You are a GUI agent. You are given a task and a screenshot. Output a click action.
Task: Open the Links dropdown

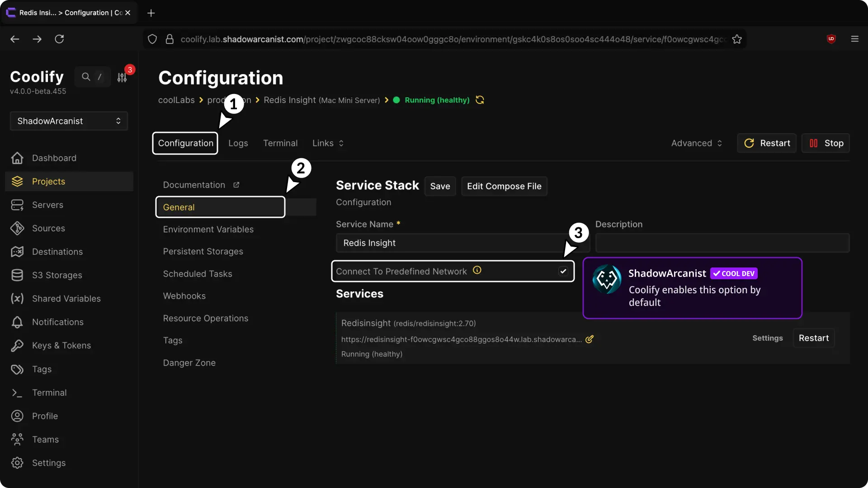point(328,143)
